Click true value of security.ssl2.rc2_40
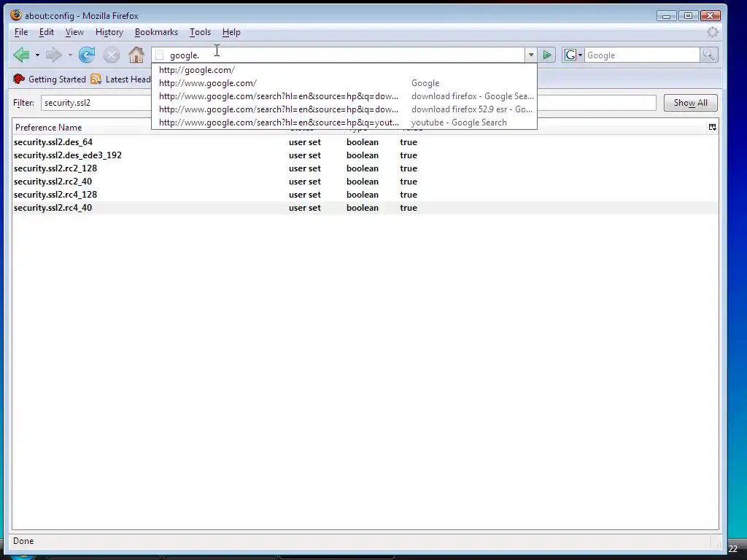The image size is (747, 560). pos(409,182)
